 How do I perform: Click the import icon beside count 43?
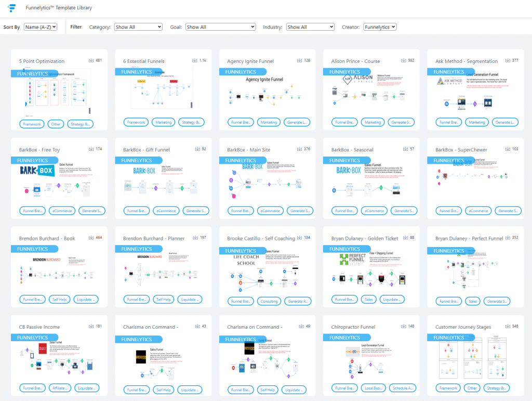pyautogui.click(x=197, y=326)
